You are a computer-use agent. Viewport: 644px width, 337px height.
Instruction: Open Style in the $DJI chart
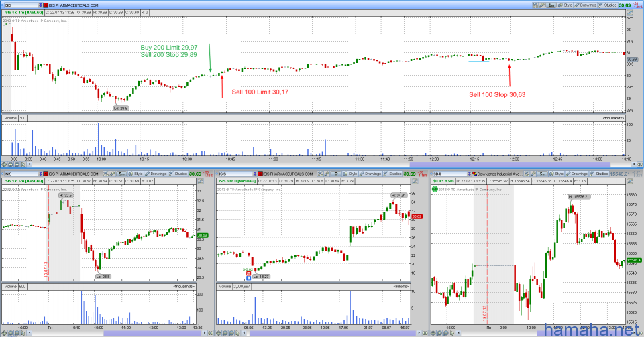557,174
